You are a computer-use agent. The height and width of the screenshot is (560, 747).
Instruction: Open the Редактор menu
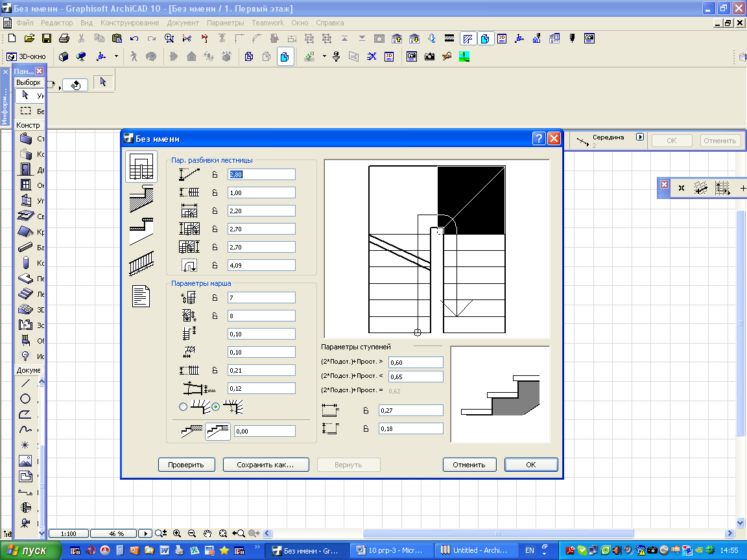click(56, 23)
